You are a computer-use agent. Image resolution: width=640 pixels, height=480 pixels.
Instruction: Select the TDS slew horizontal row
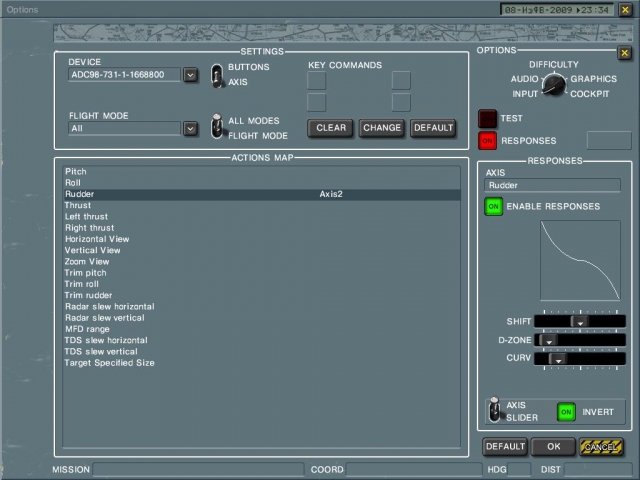[262, 340]
